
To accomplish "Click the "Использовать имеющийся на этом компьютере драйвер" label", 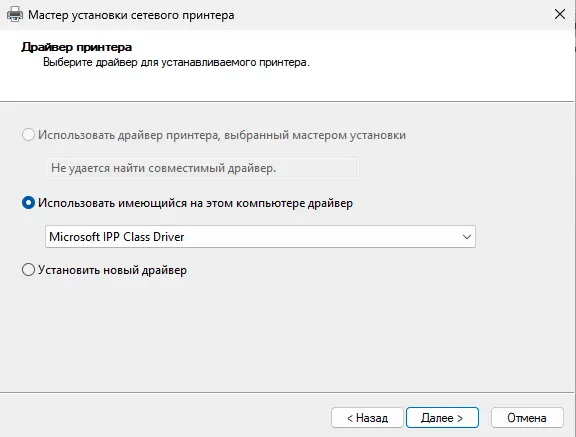I will pos(195,203).
